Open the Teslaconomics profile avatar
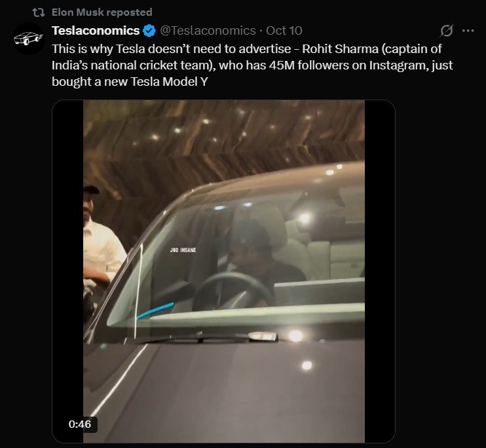The height and width of the screenshot is (448, 486). (29, 39)
